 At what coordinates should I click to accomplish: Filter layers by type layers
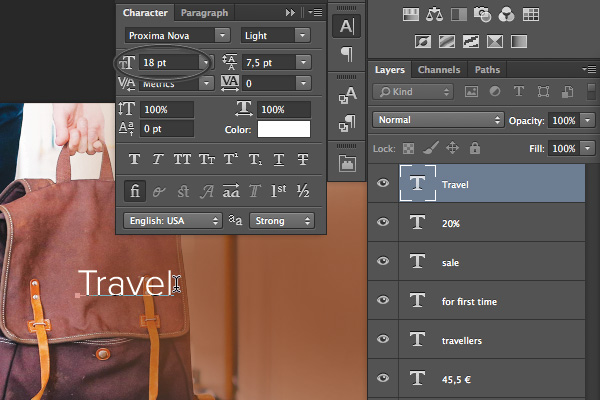519,91
